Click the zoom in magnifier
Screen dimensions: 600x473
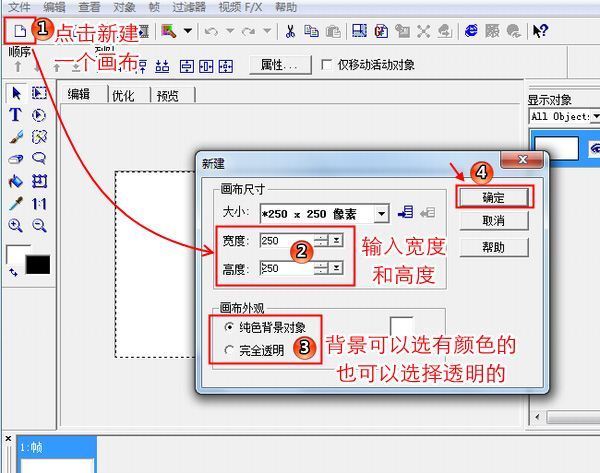(x=15, y=225)
